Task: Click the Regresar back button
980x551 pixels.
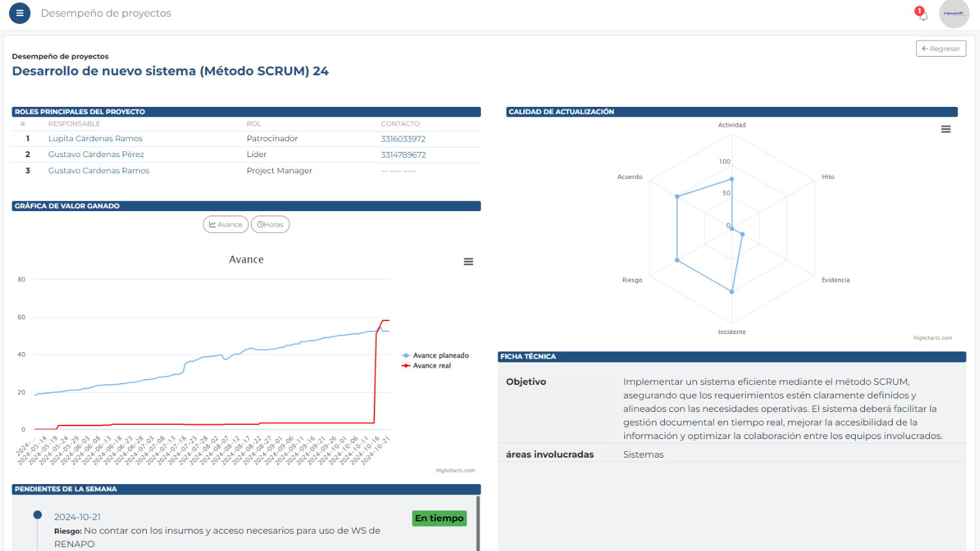Action: point(941,48)
